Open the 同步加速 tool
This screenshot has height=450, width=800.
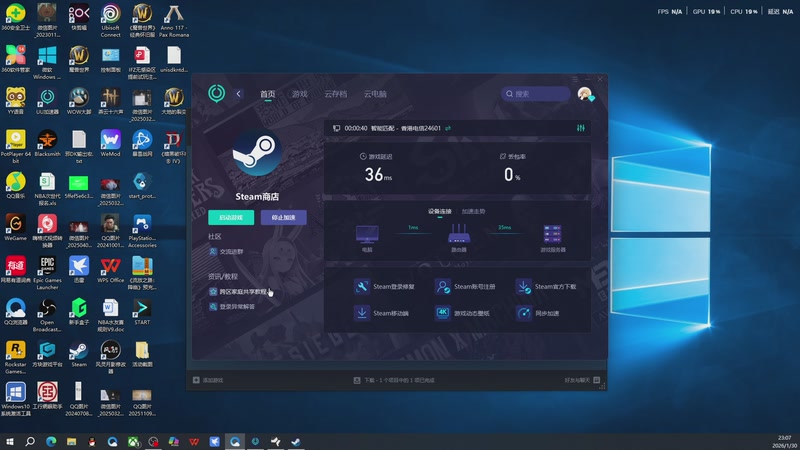[x=538, y=313]
